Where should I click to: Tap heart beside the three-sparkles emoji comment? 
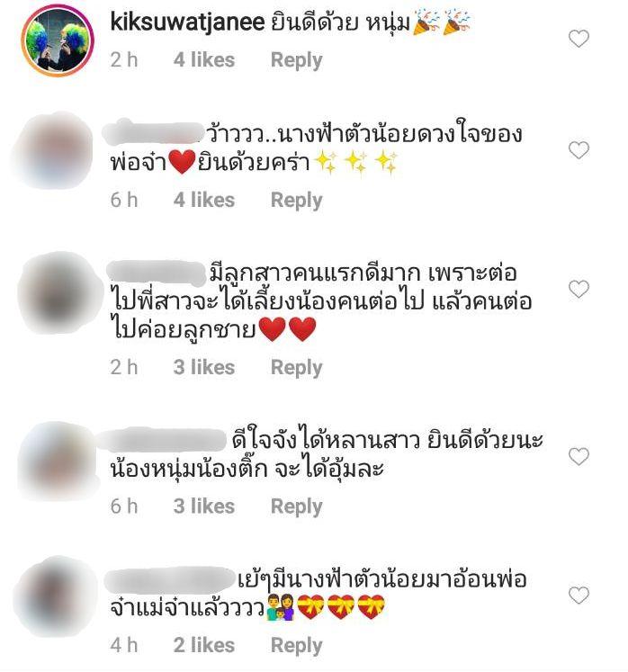pos(579,150)
